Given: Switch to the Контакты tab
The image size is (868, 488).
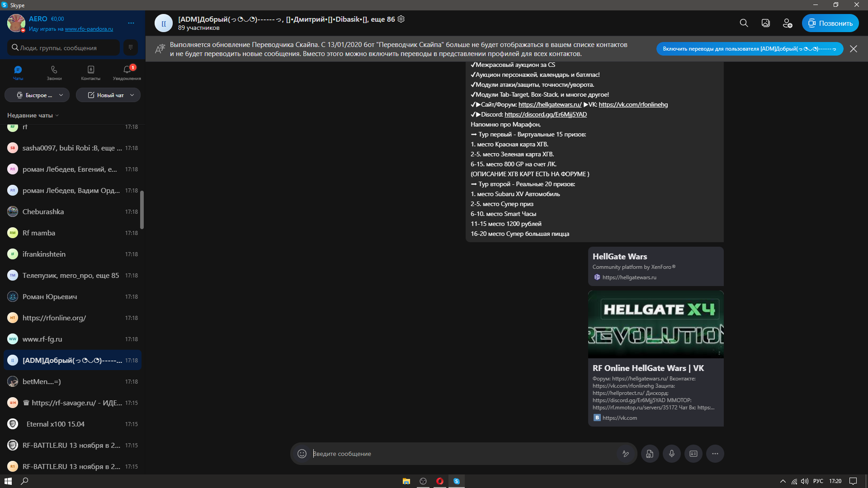Looking at the screenshot, I should [x=91, y=73].
